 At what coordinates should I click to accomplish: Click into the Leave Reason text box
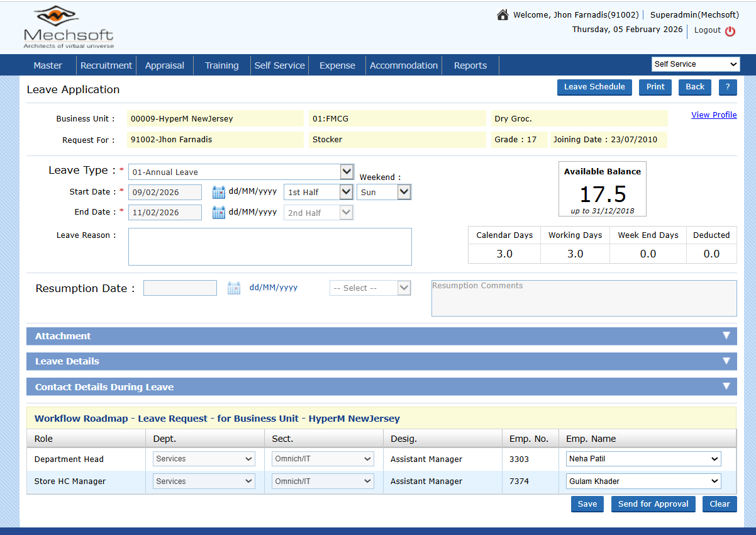[x=270, y=247]
